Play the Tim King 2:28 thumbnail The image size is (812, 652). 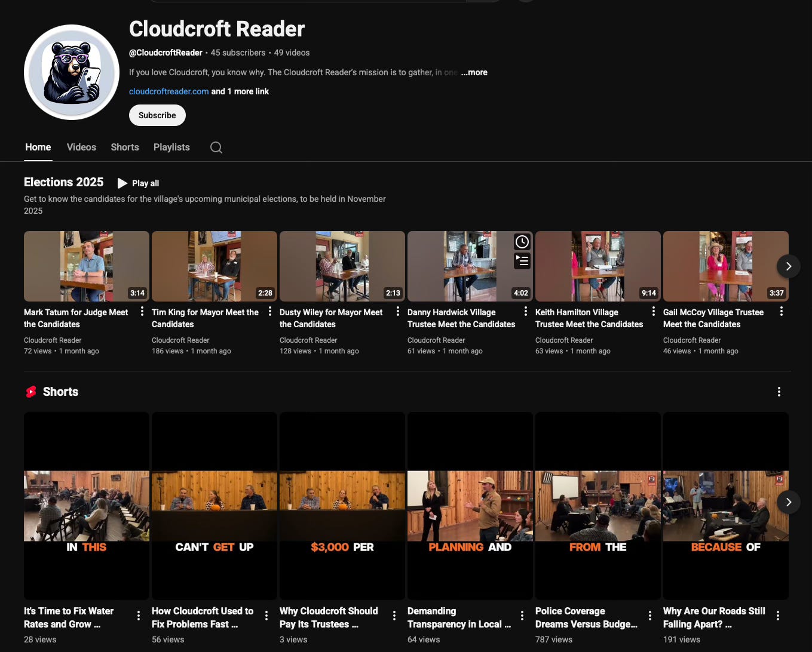pyautogui.click(x=215, y=266)
